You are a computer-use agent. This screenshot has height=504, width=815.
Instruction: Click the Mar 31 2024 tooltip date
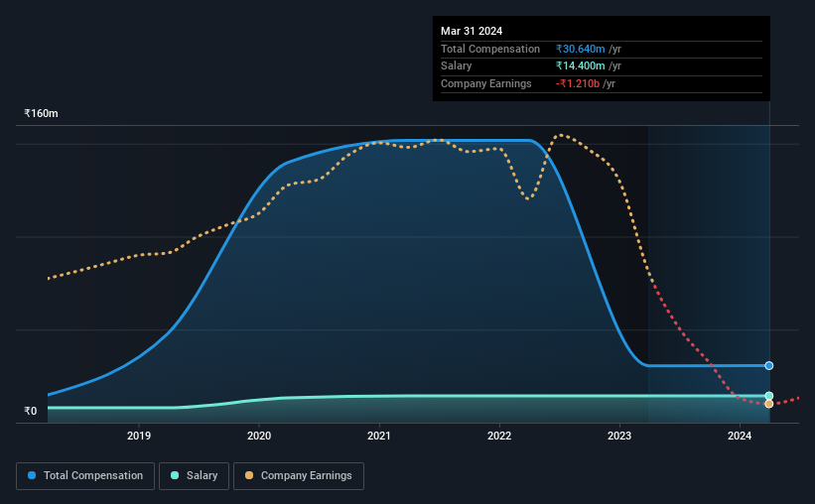472,31
